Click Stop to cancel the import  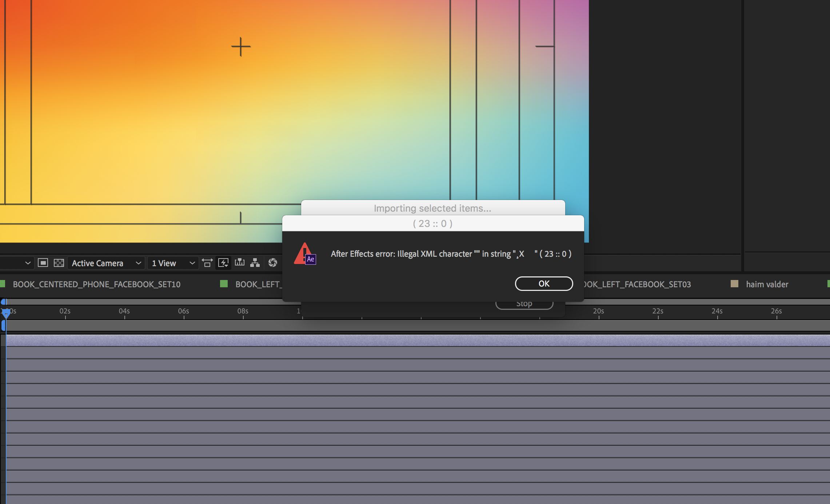click(x=524, y=303)
